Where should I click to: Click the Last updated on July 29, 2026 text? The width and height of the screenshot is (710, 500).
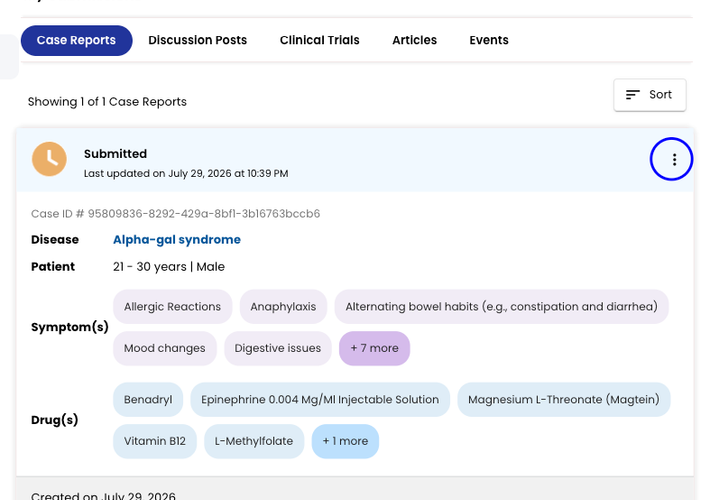[186, 173]
